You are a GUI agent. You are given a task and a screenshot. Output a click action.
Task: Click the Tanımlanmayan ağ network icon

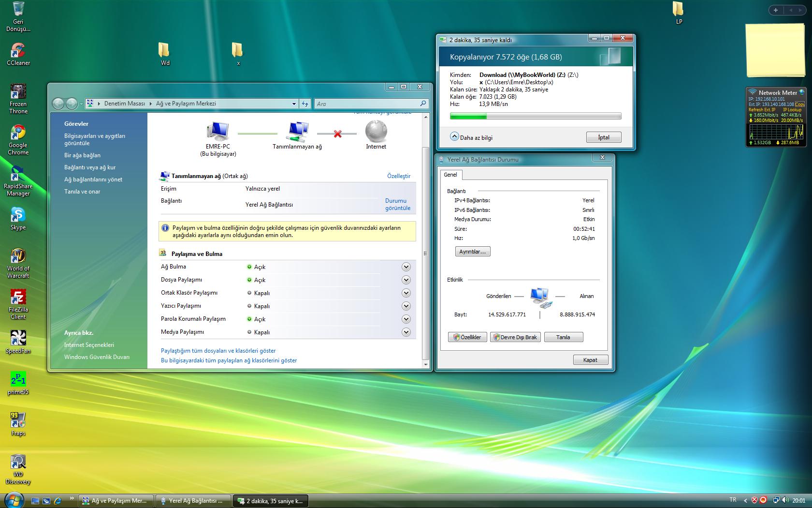[298, 131]
